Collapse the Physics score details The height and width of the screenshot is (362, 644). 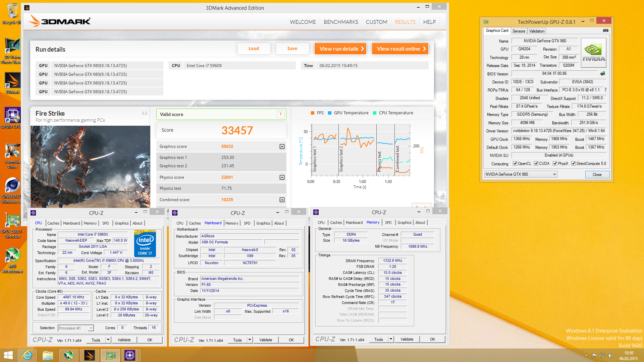tap(282, 177)
